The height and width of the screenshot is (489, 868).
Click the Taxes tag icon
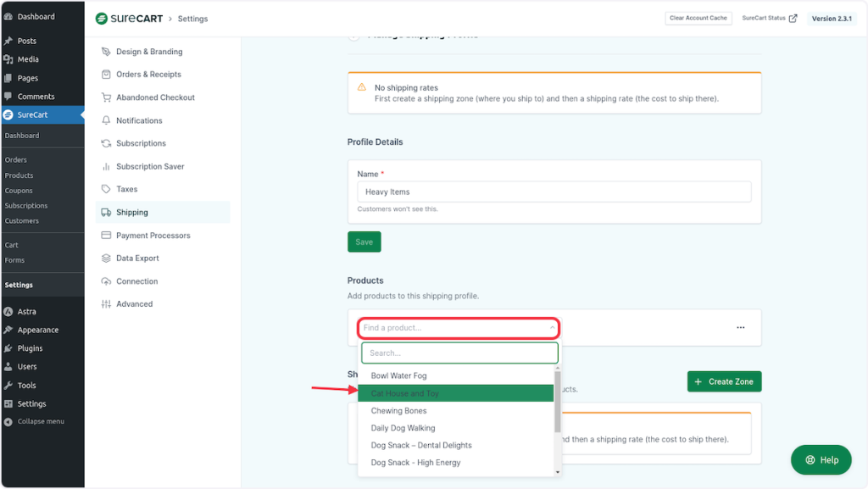coord(106,189)
